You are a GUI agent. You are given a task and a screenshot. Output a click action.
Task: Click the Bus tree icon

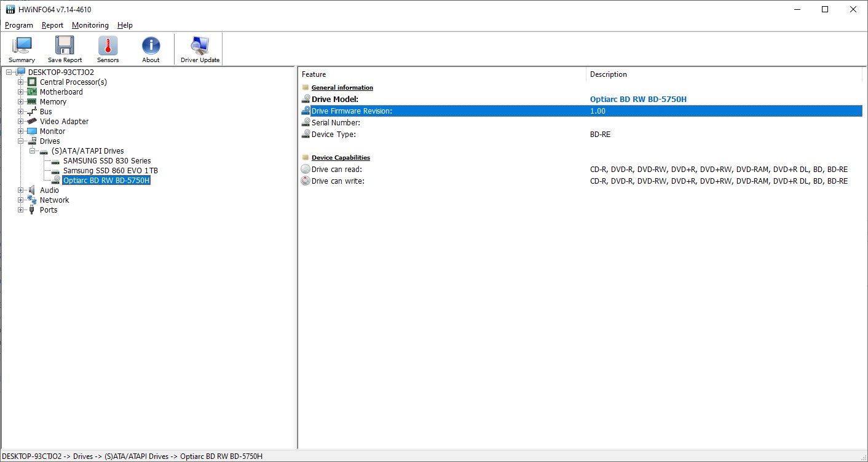(32, 111)
